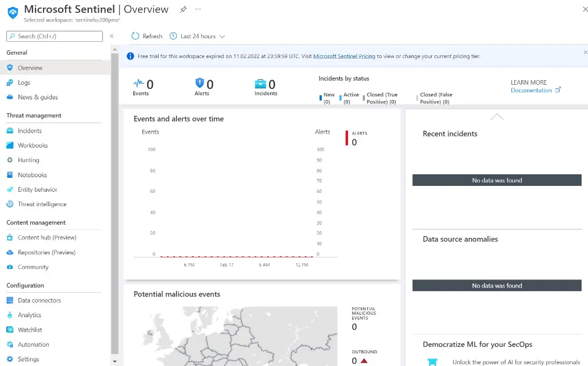Open Repositories (Preview)
This screenshot has width=588, height=366.
coord(46,252)
